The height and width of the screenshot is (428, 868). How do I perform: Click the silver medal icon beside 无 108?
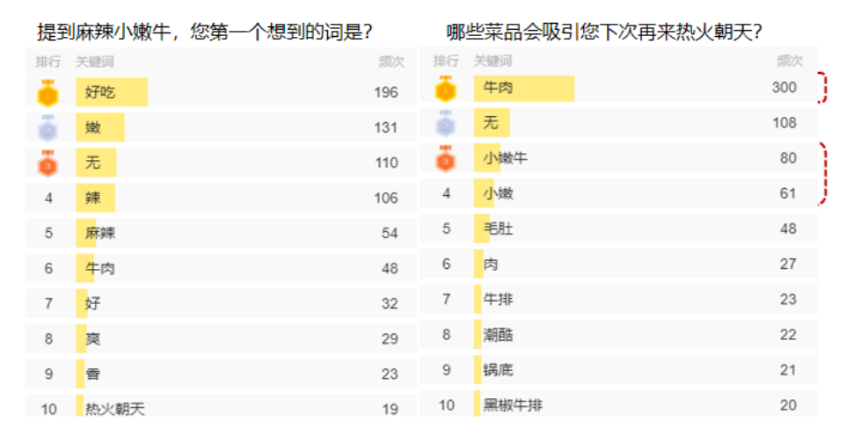pyautogui.click(x=446, y=123)
